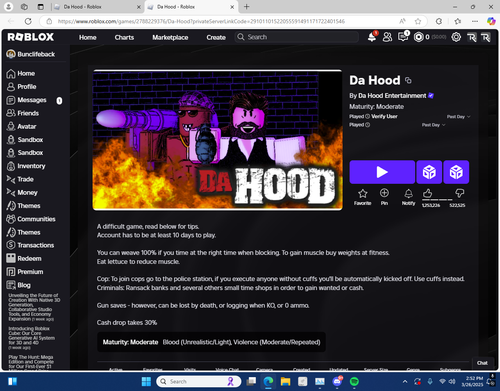Open the Windows Start menu
This screenshot has height=391, width=500.
click(146, 381)
